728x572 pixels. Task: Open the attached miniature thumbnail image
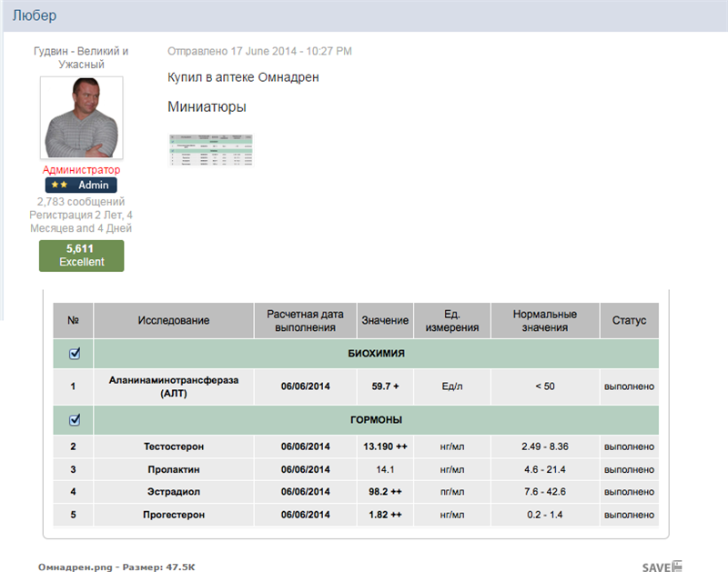(211, 150)
